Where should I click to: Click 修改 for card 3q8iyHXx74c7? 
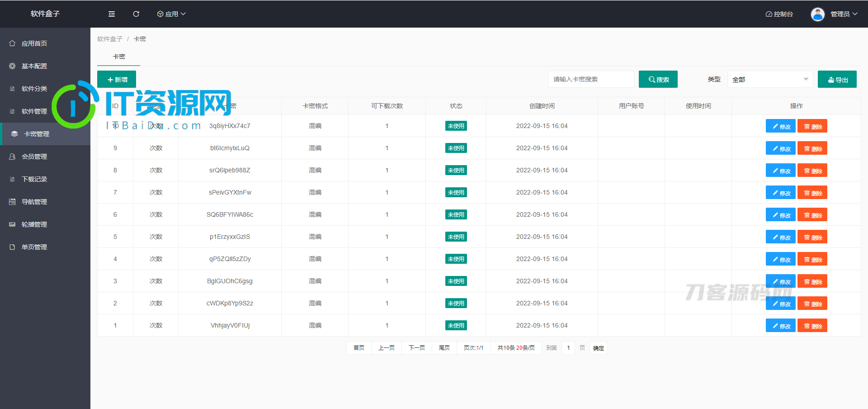(x=781, y=126)
